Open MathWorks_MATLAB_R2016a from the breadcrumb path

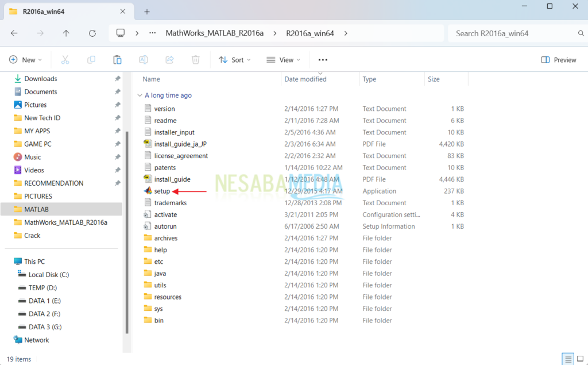pyautogui.click(x=214, y=33)
